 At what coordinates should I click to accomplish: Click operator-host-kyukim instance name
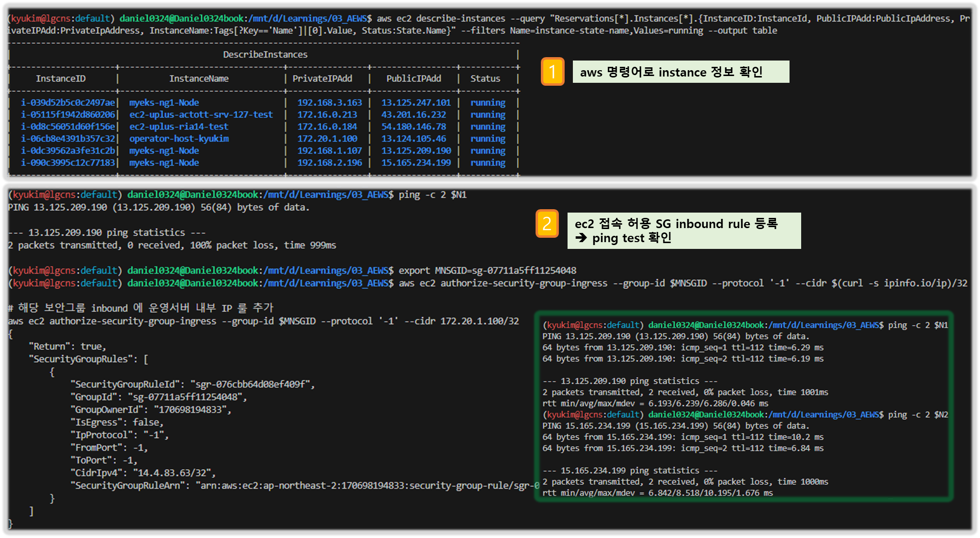(x=179, y=139)
